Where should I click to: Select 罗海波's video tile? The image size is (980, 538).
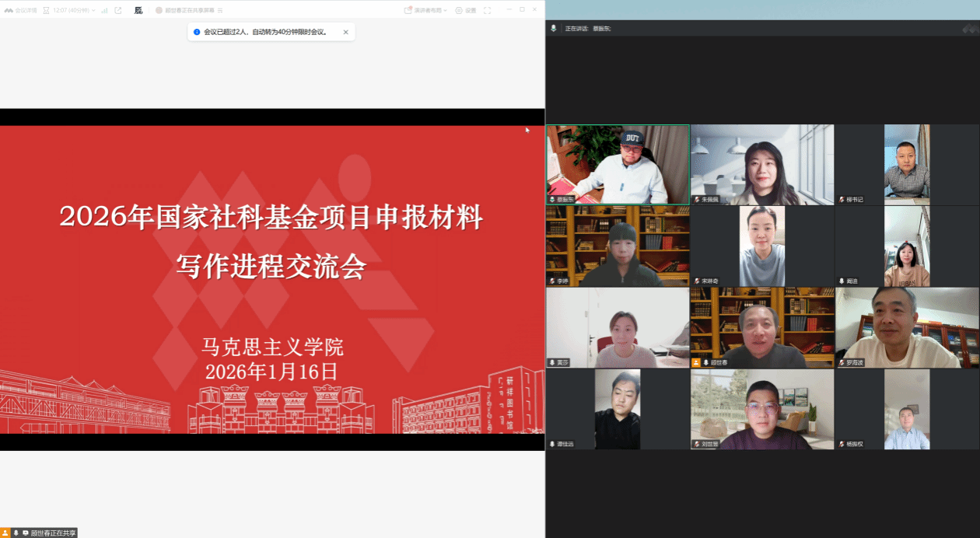pos(907,327)
